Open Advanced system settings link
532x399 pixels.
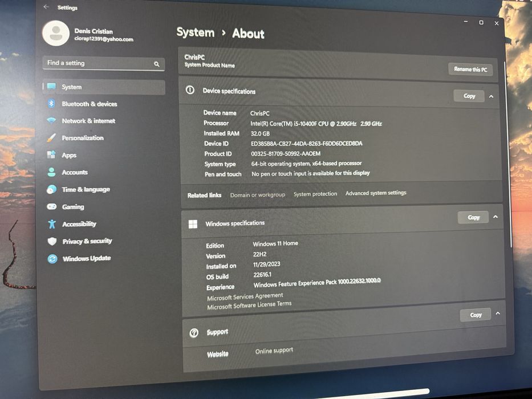tap(376, 193)
